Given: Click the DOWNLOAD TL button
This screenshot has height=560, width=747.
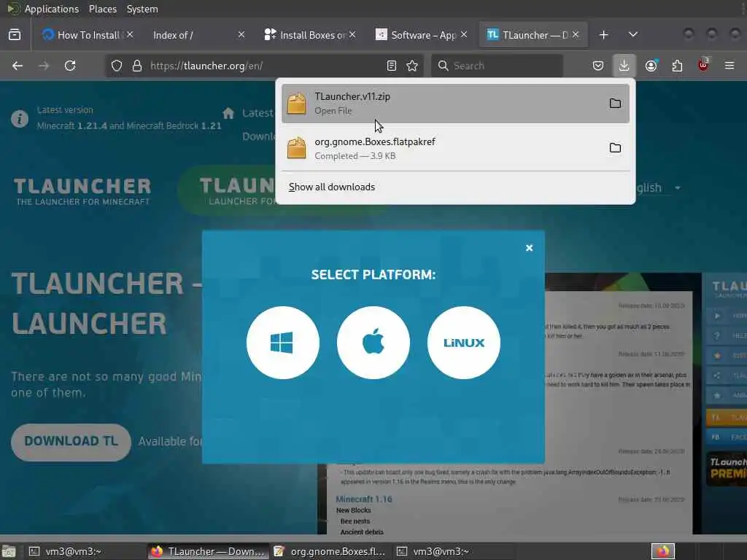Looking at the screenshot, I should 71,442.
